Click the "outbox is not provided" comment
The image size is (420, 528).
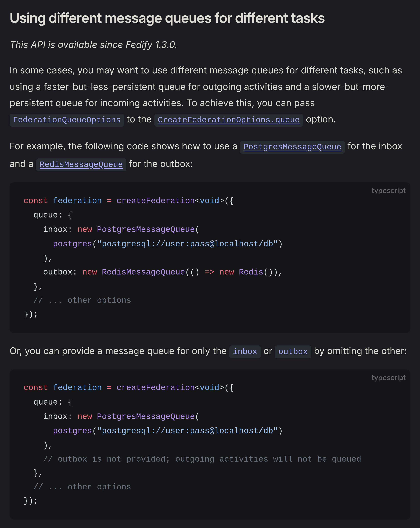(x=202, y=459)
